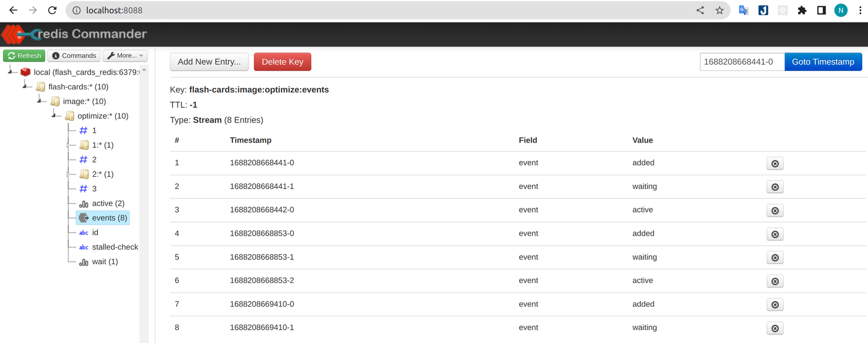Image resolution: width=868 pixels, height=343 pixels.
Task: Delete stream entry 1688208668441-1
Action: 775,187
